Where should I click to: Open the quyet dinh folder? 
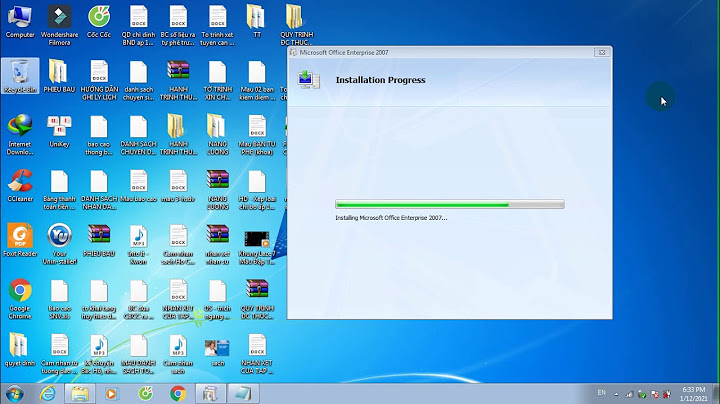coord(20,350)
